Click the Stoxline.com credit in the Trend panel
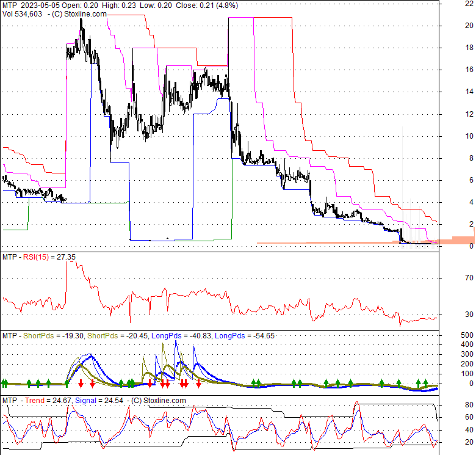 (x=164, y=401)
